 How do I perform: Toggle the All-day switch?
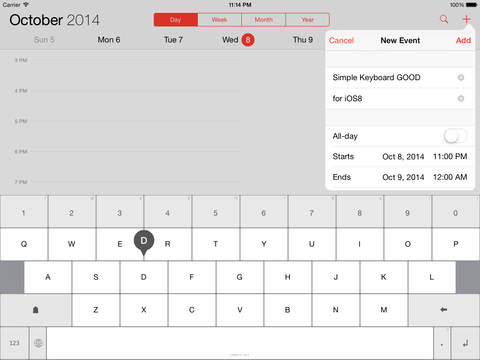point(455,136)
